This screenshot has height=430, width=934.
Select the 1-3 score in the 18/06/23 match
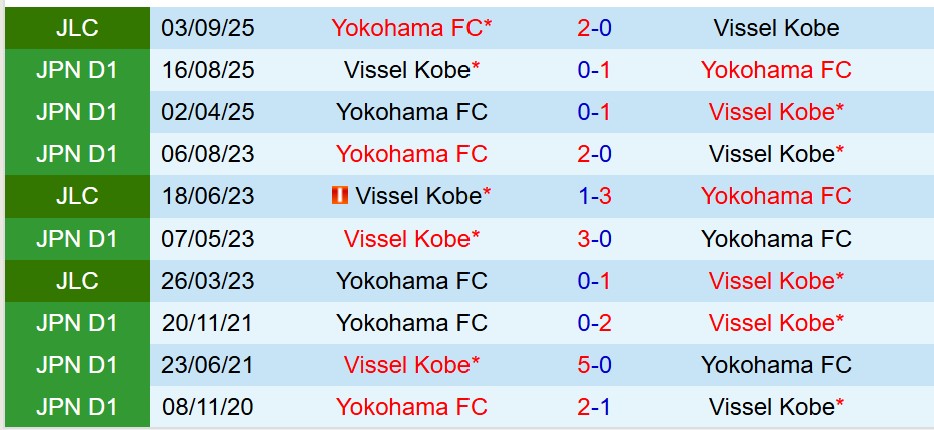pyautogui.click(x=594, y=196)
